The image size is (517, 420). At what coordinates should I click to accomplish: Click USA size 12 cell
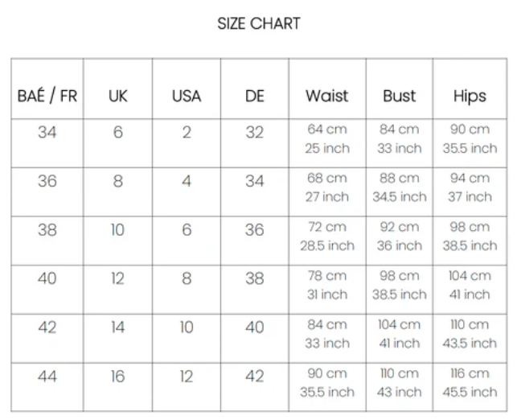(187, 376)
